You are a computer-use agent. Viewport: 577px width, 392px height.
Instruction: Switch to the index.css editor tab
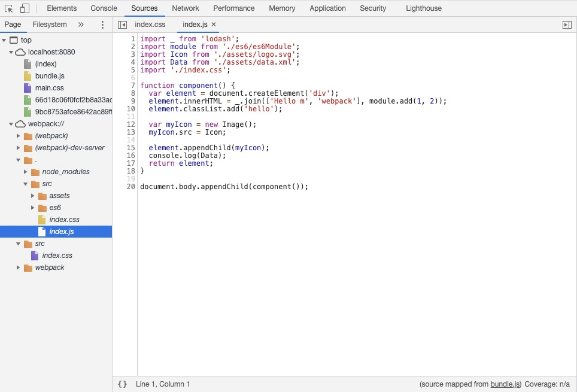click(150, 25)
